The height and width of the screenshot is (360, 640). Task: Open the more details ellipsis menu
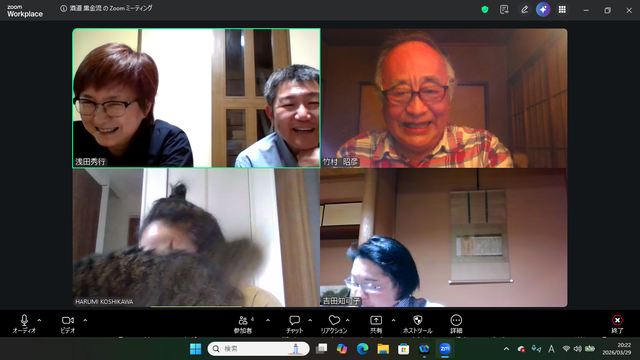tap(456, 324)
